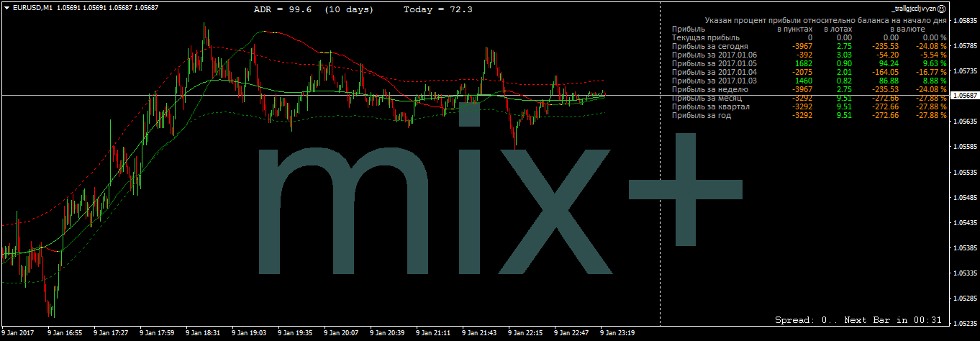
Task: Click the Прибыль за сегодня row label
Action: point(709,45)
